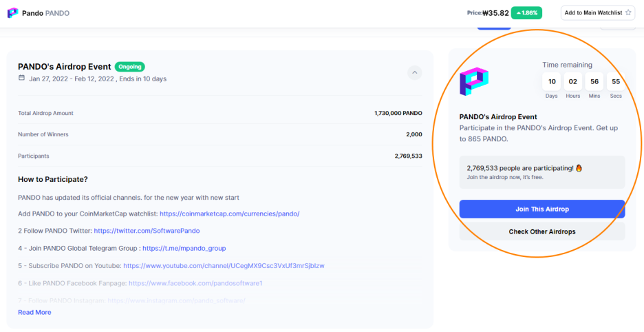Expand details with Read More
The height and width of the screenshot is (332, 644).
[34, 312]
